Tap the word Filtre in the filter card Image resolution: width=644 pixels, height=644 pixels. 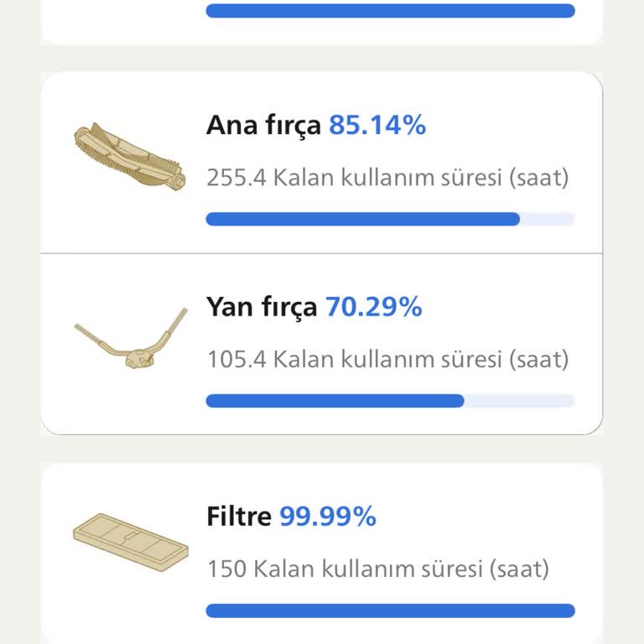click(239, 517)
